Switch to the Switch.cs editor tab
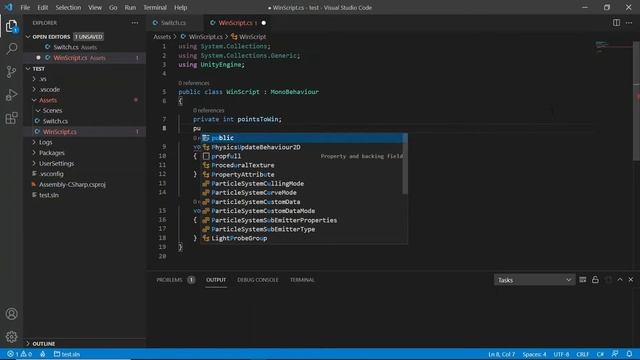This screenshot has width=640, height=360. [173, 23]
